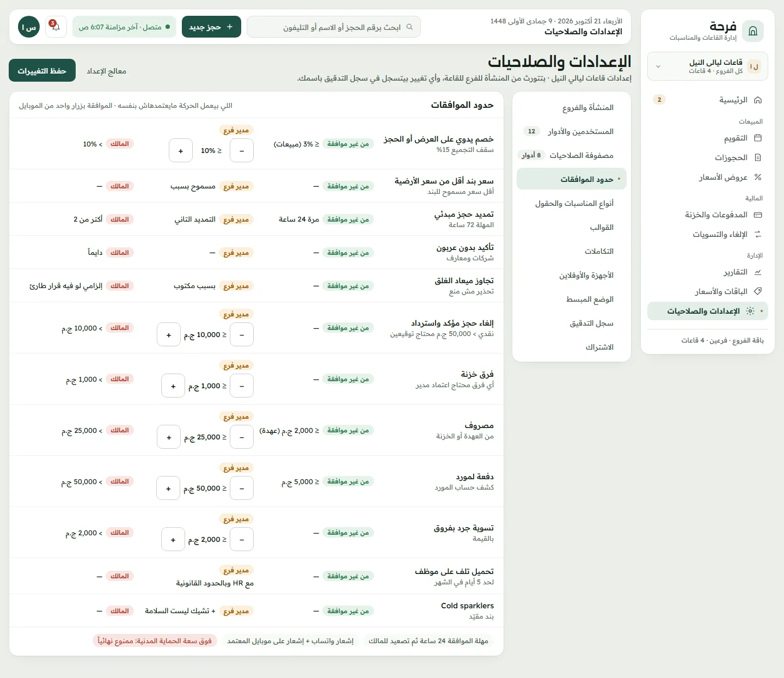Screen dimensions: 784x678
Task: Open the سجل التدقيق section
Action: (572, 323)
